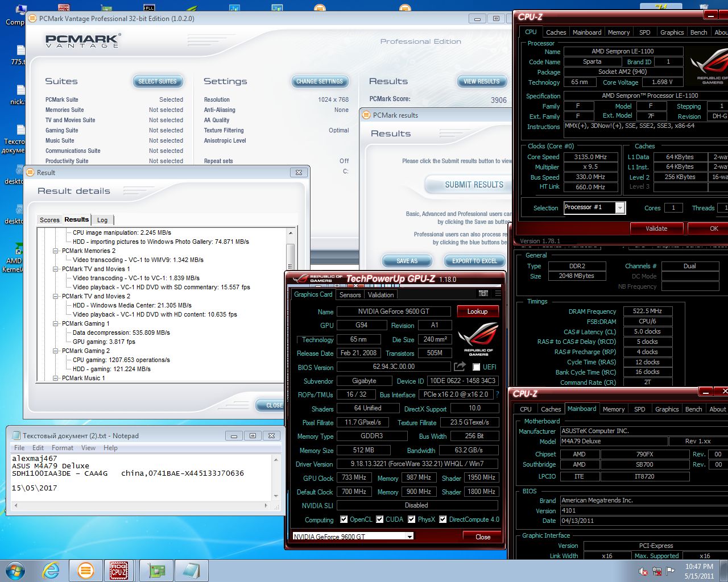Take a GPU-Z screenshot with camera icon
This screenshot has width=728, height=582.
tap(483, 294)
